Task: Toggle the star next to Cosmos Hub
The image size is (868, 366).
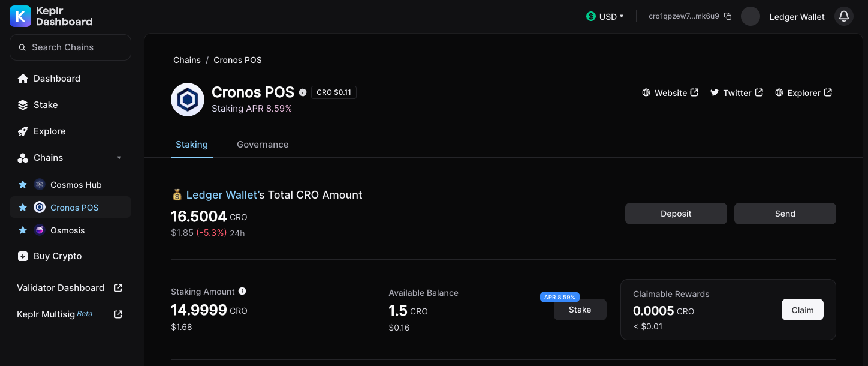Action: point(23,185)
